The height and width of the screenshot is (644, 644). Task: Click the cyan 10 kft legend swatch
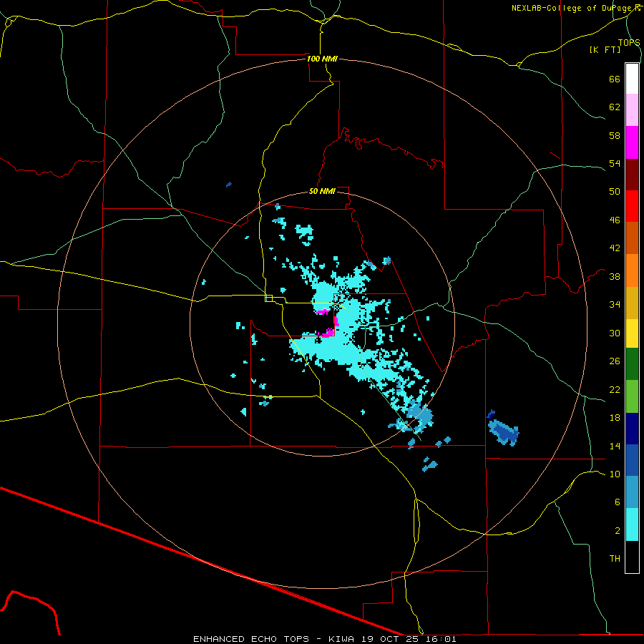(632, 525)
